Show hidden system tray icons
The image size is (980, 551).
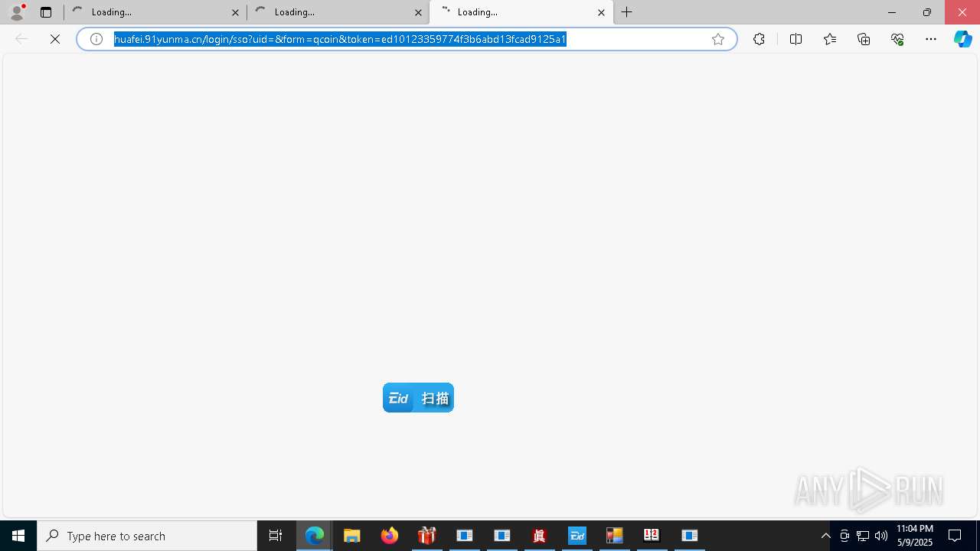coord(825,536)
